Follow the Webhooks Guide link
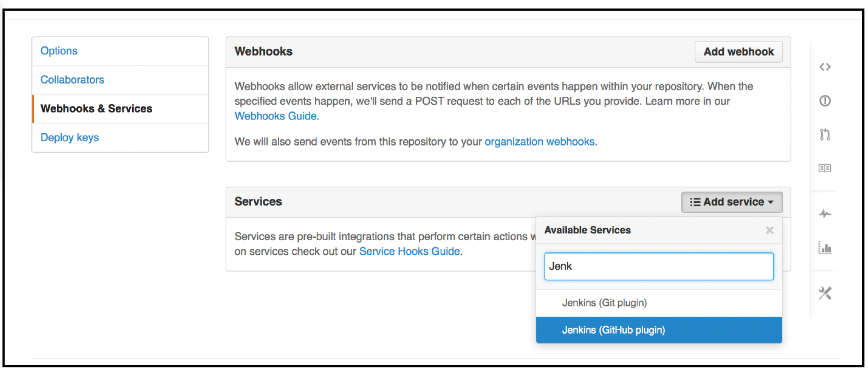 276,116
